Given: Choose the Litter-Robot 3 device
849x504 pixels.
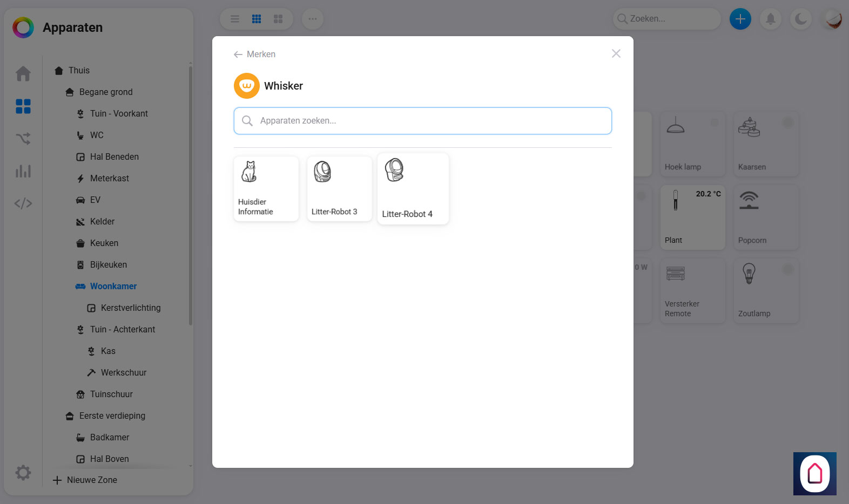Looking at the screenshot, I should click(x=340, y=189).
